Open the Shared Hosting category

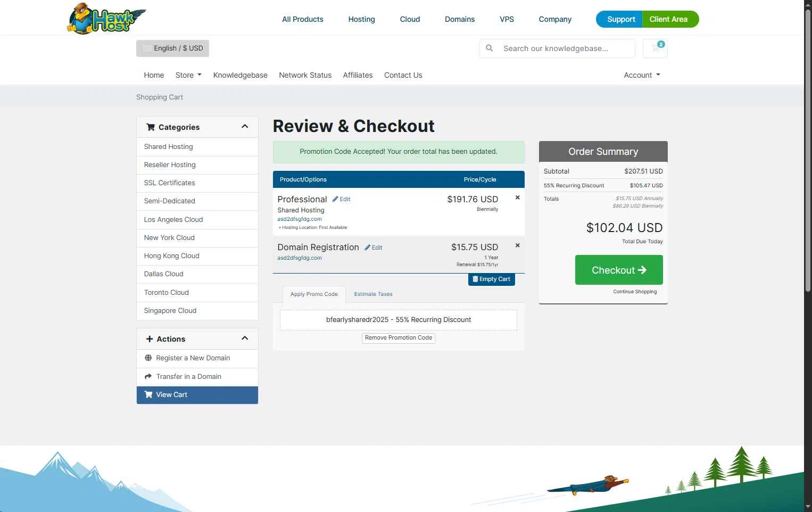197,147
